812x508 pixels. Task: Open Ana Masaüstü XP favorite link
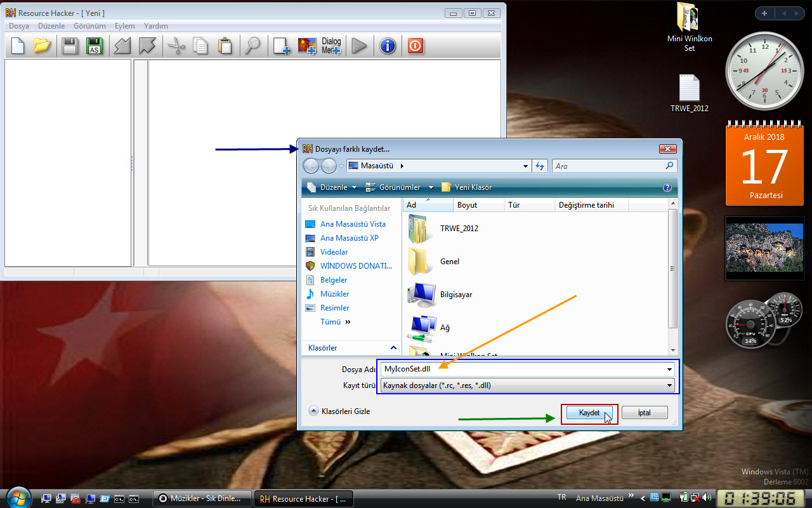(349, 238)
